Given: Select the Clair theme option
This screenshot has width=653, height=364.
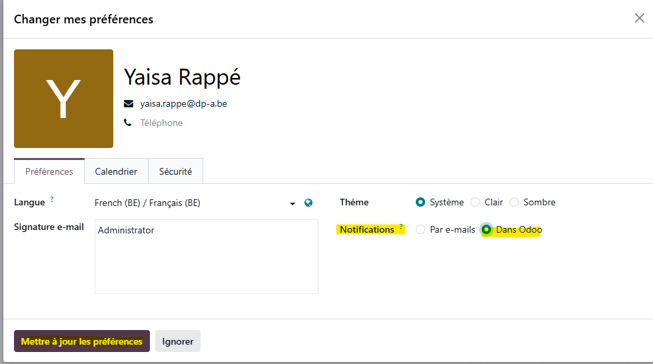Looking at the screenshot, I should pos(475,202).
